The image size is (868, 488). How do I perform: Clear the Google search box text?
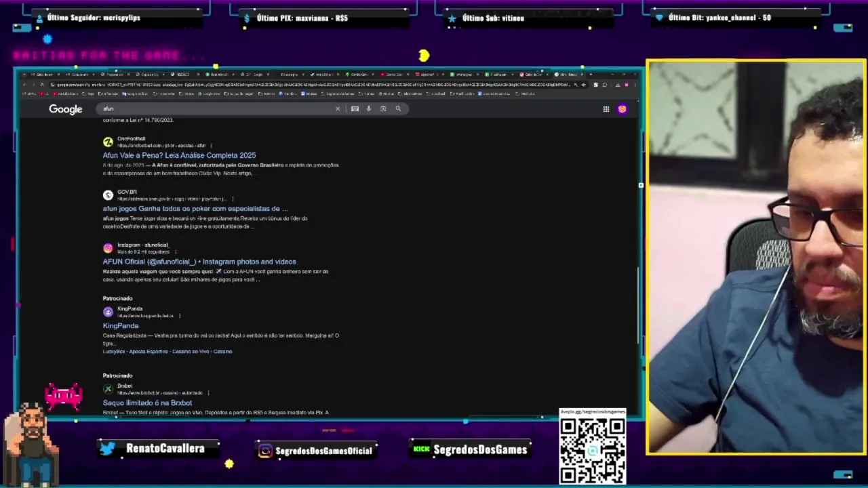point(338,108)
